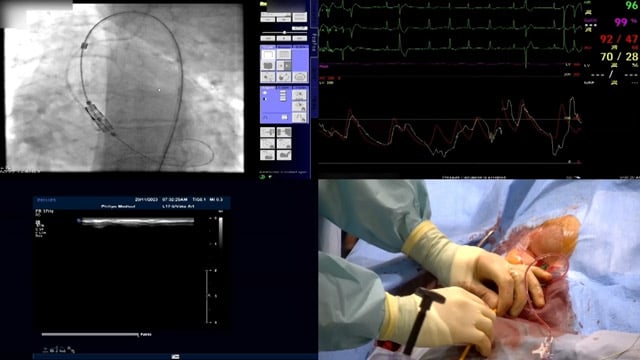Switch to the third tab of the lower purple panel
Screen dimensions: 640x360
(300, 87)
